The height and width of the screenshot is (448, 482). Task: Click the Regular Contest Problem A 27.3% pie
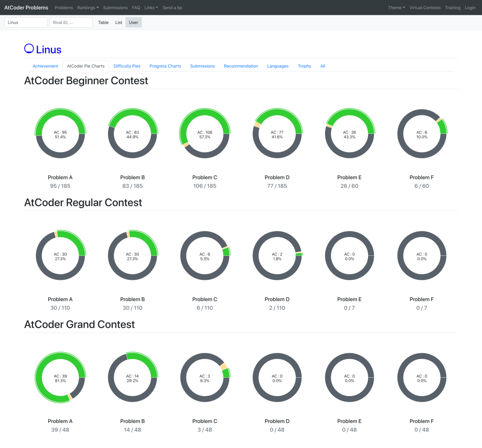(60, 256)
